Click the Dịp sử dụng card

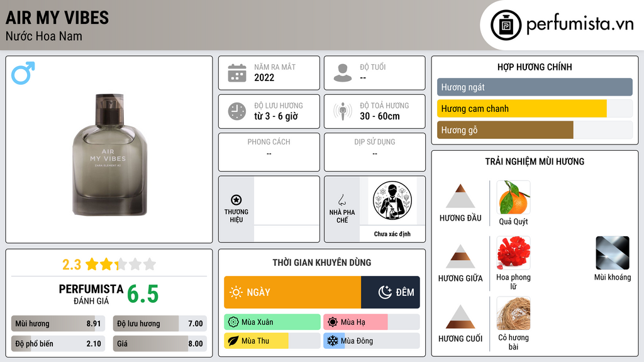click(x=375, y=152)
